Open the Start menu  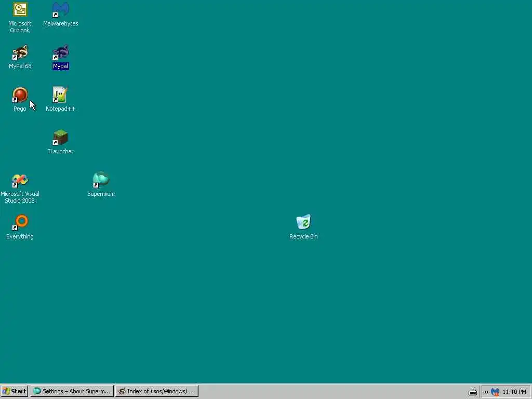coord(15,391)
